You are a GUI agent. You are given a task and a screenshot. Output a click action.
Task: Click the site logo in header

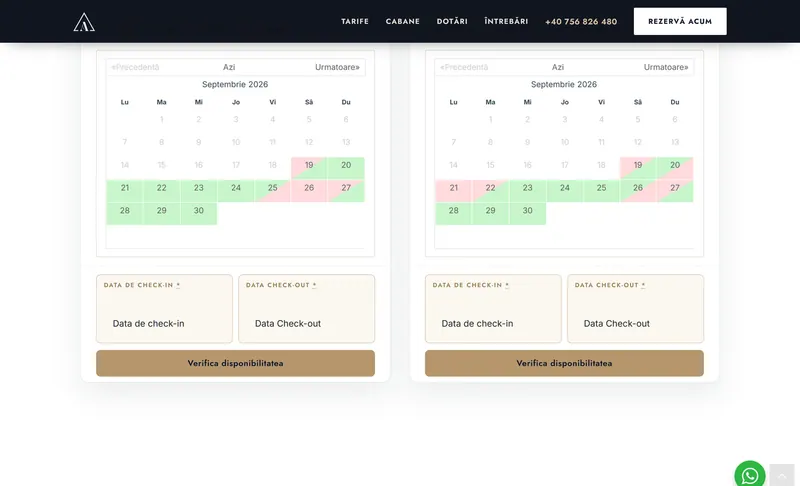coord(84,22)
